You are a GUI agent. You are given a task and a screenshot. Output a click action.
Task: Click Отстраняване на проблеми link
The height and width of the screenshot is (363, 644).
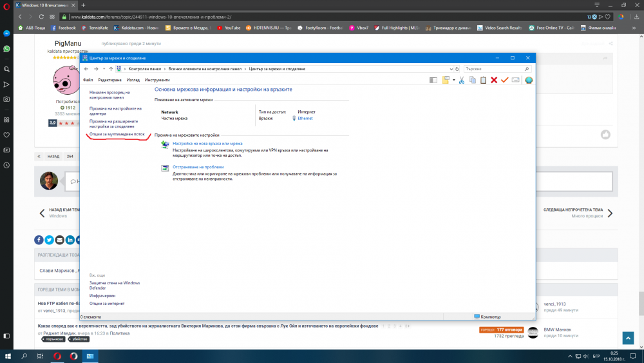click(x=198, y=168)
